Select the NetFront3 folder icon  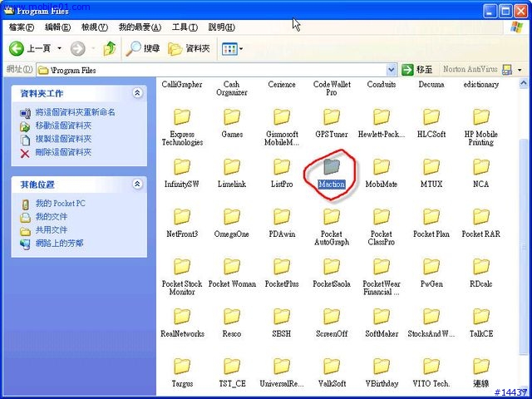tap(182, 216)
